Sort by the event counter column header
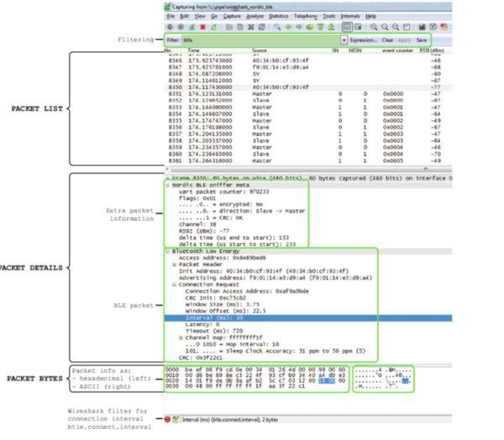 tap(397, 50)
